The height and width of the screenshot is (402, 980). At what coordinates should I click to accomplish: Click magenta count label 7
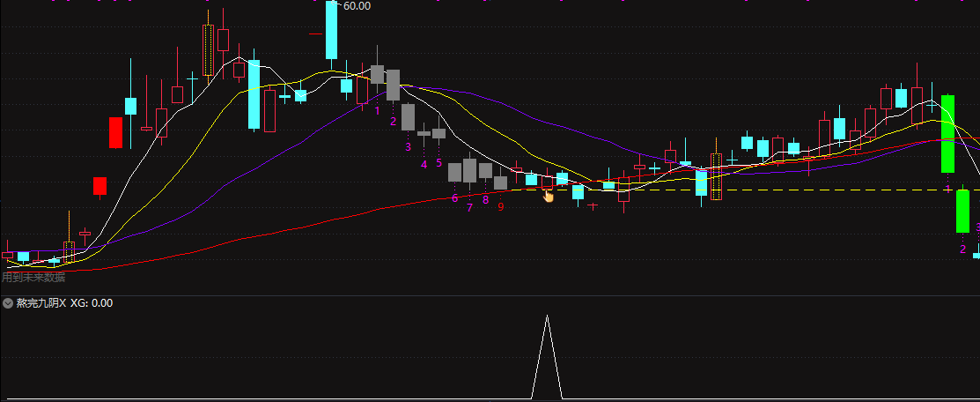(470, 208)
